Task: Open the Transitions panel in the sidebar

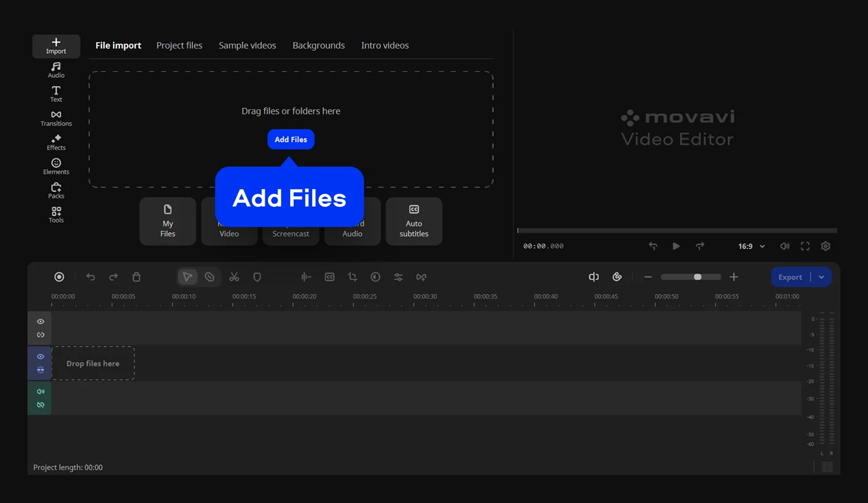Action: click(56, 118)
